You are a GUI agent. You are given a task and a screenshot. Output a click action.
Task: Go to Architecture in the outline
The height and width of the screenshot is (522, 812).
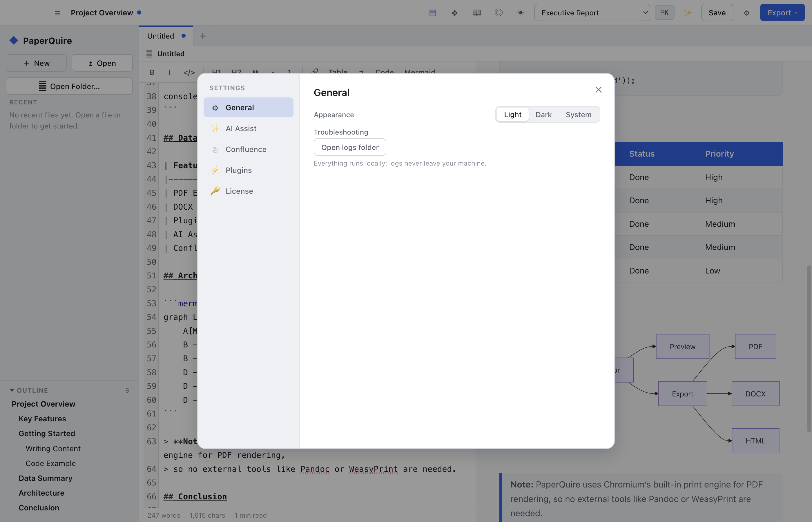(x=41, y=493)
